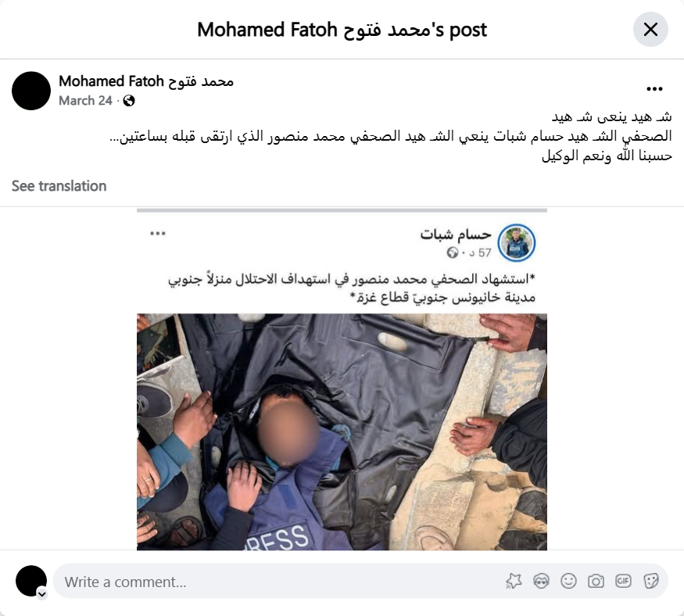The width and height of the screenshot is (684, 616).
Task: Click حسام شبات profile picture in screenshot
Action: click(517, 243)
